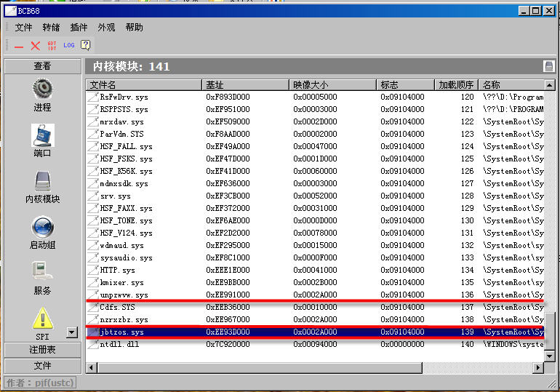560x392 pixels.
Task: Open the 启动组 globe icon
Action: (42, 227)
